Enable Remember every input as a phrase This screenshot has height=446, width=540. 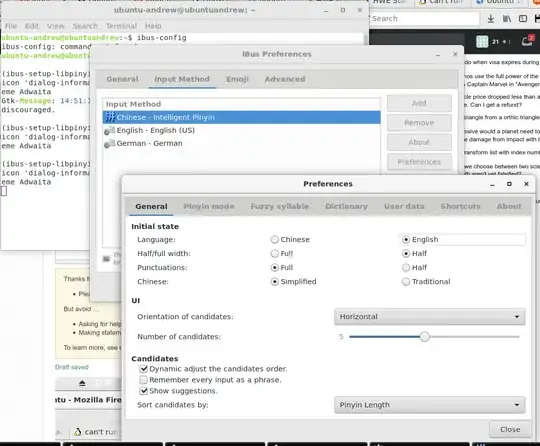pos(143,380)
